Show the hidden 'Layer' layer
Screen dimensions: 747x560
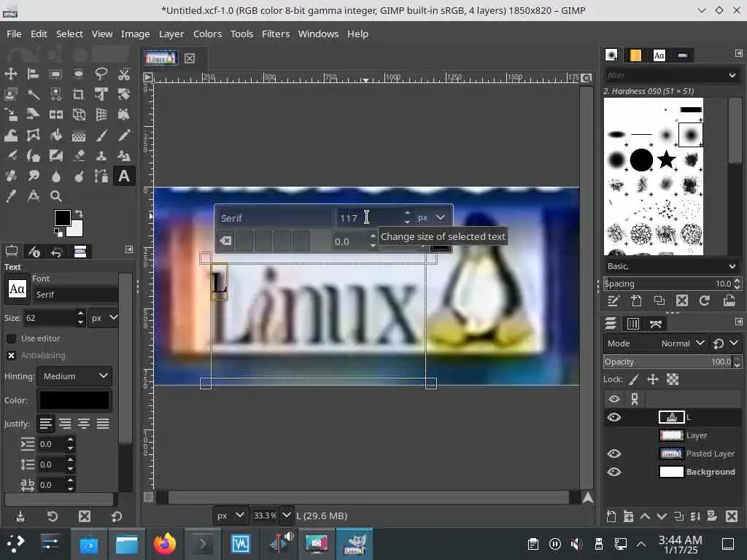tap(614, 435)
